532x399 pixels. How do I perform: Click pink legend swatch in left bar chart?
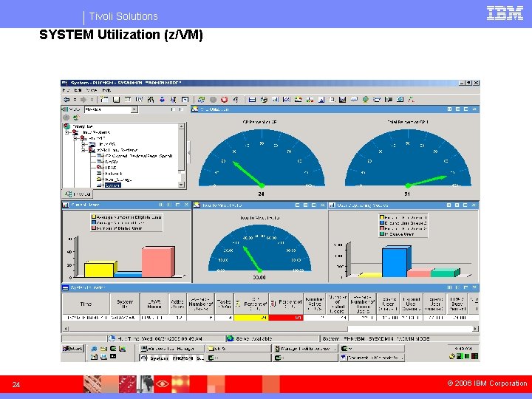(94, 228)
